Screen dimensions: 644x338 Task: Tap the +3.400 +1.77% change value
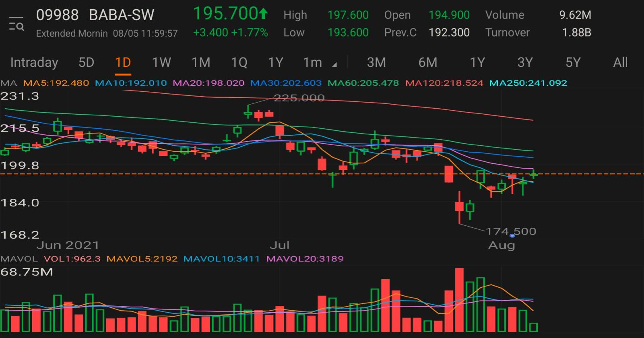click(231, 33)
